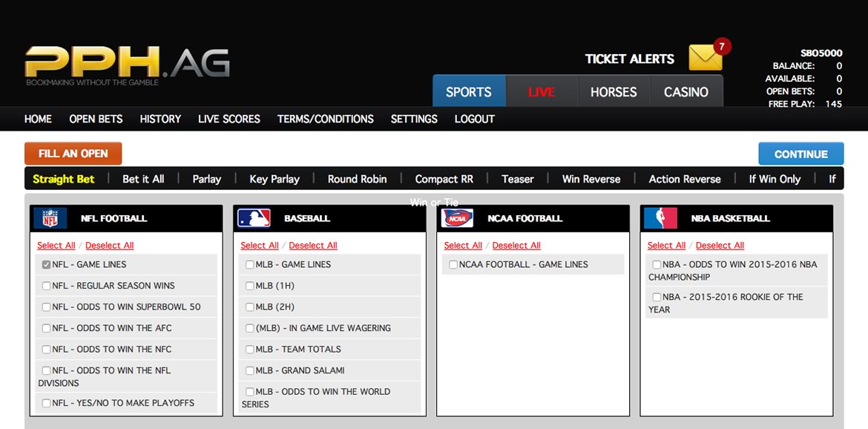The width and height of the screenshot is (868, 429).
Task: Switch to the SPORTS tab
Action: pyautogui.click(x=469, y=91)
